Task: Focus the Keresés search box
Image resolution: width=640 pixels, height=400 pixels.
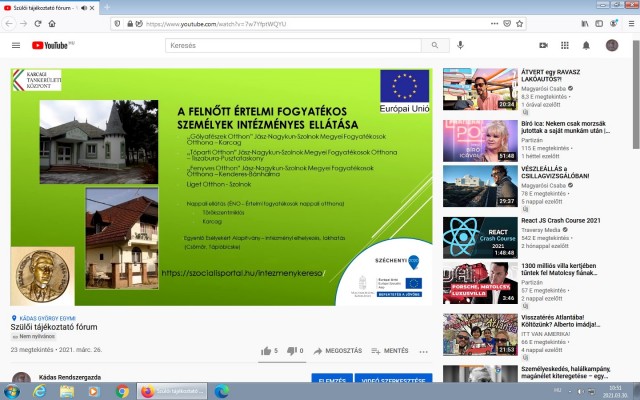Action: click(293, 45)
